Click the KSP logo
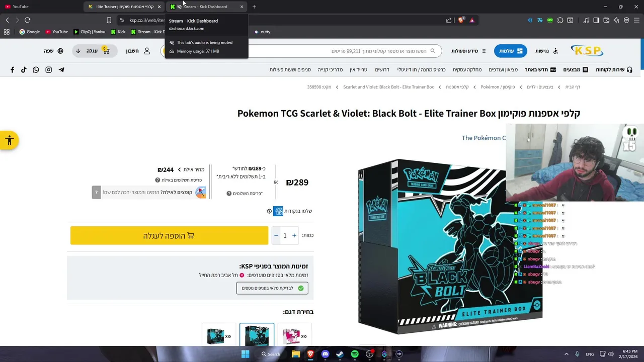This screenshot has height=362, width=644. pyautogui.click(x=587, y=51)
